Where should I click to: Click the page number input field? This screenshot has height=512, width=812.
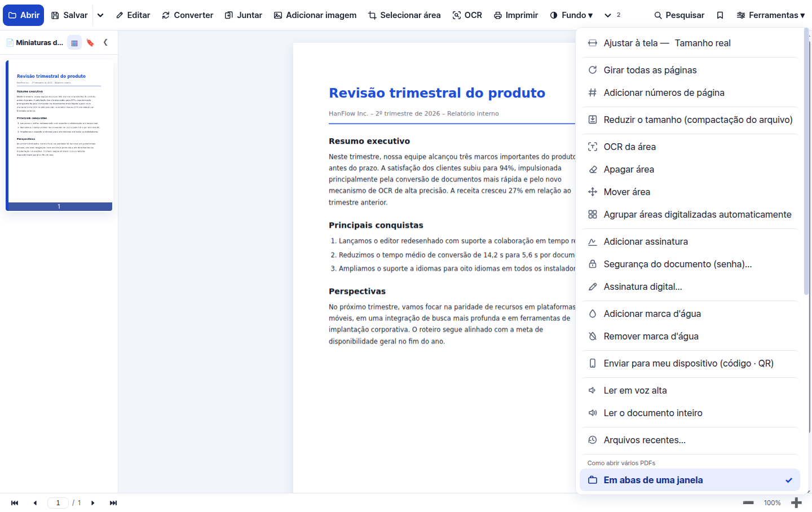coord(58,503)
